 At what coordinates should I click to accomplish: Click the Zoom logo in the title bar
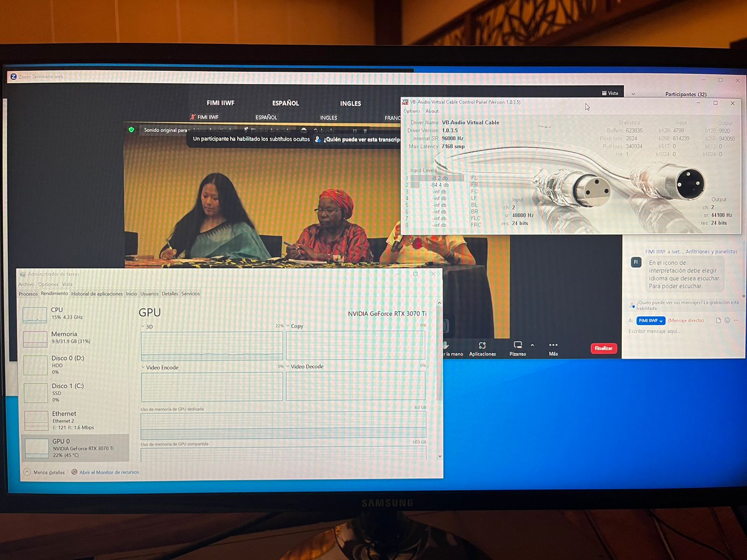(14, 77)
